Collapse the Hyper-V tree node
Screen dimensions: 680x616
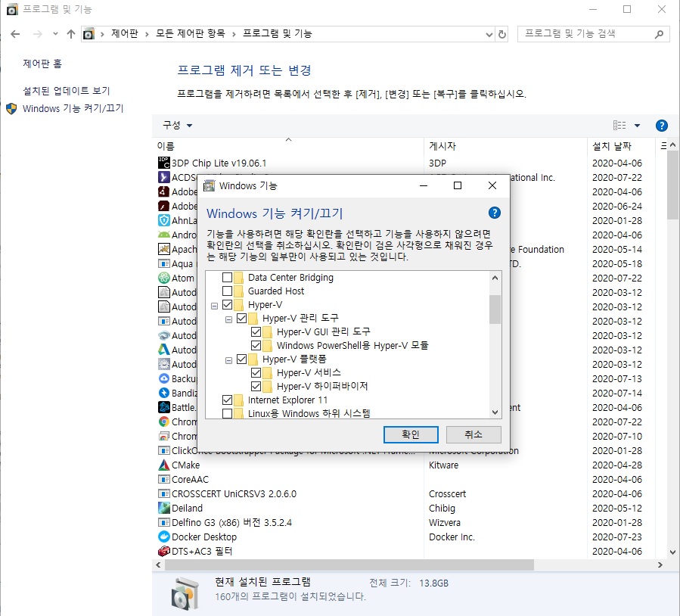tap(214, 306)
